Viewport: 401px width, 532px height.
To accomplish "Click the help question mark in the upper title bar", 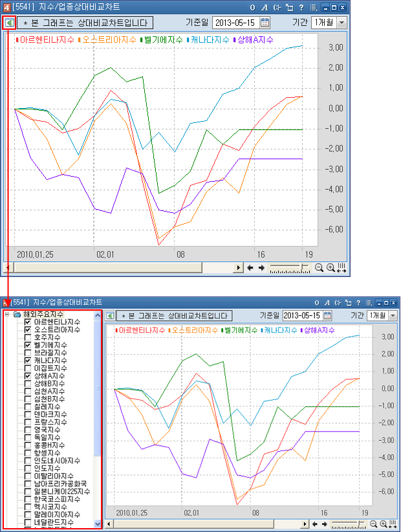I will click(301, 8).
